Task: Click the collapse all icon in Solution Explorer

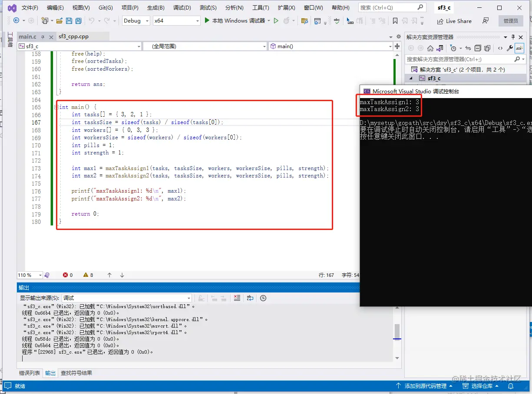Action: 478,48
